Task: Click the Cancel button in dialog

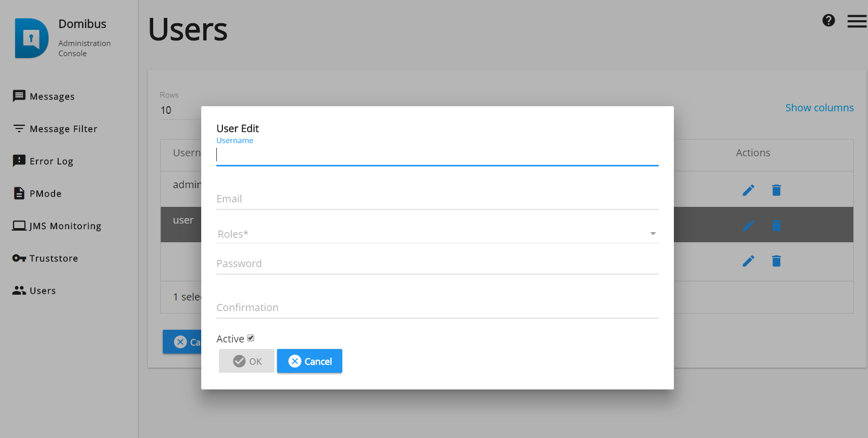Action: click(309, 361)
